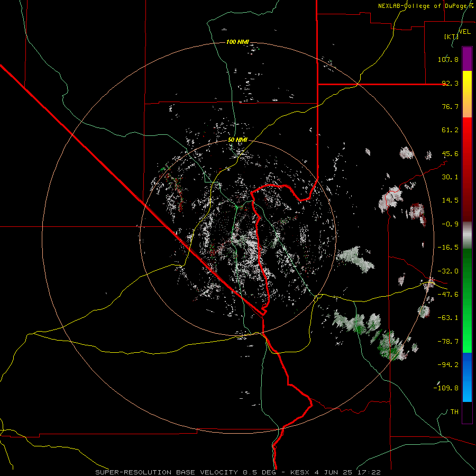The image size is (476, 476).
Task: Click the -47.6 velocity scale label
Action: tap(448, 295)
